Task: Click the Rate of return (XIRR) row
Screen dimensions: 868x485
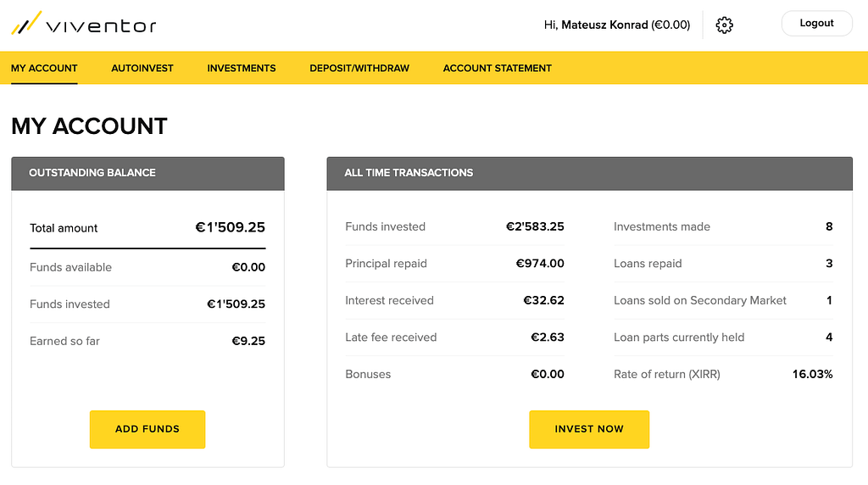Action: point(723,374)
